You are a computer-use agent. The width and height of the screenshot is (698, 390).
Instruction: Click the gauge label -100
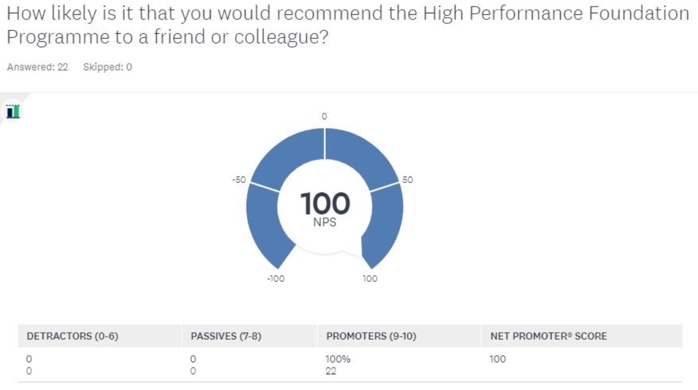(x=276, y=279)
